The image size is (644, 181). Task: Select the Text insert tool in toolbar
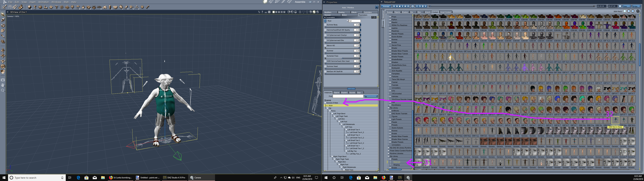pos(57,7)
